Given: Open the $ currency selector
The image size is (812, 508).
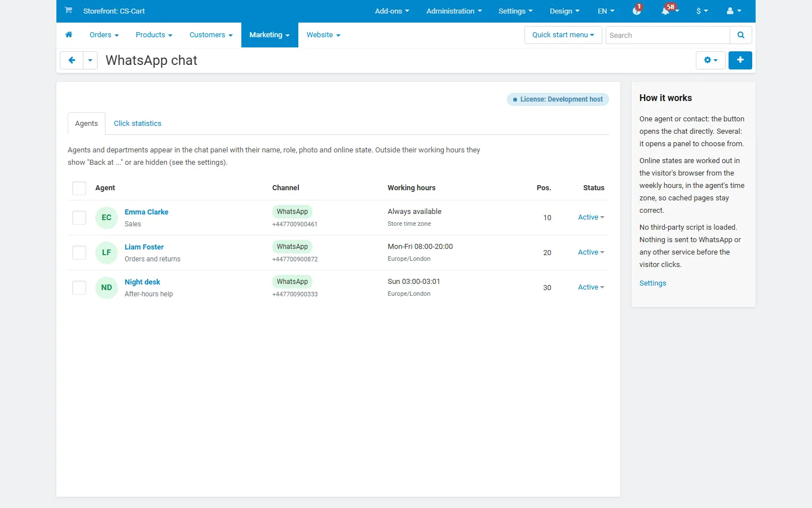Looking at the screenshot, I should 702,11.
